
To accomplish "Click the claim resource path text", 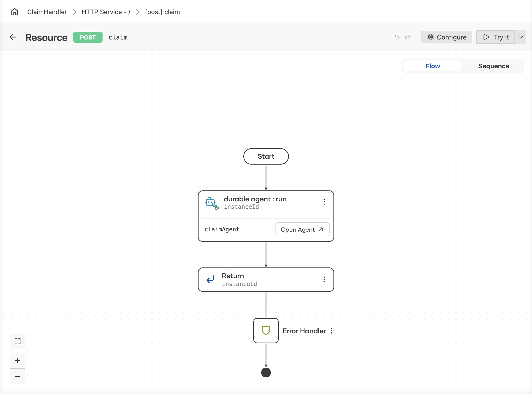I will click(x=118, y=37).
